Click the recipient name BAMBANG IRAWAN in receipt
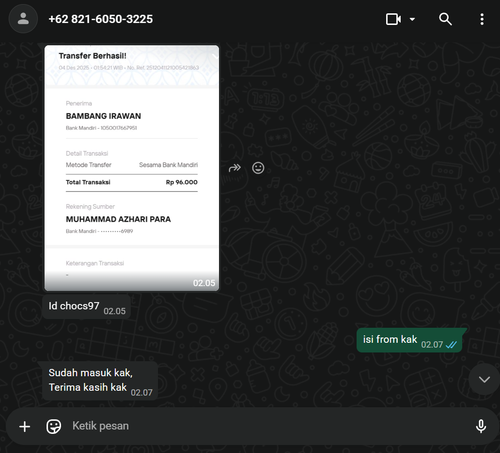Image resolution: width=500 pixels, height=453 pixels. [x=103, y=116]
